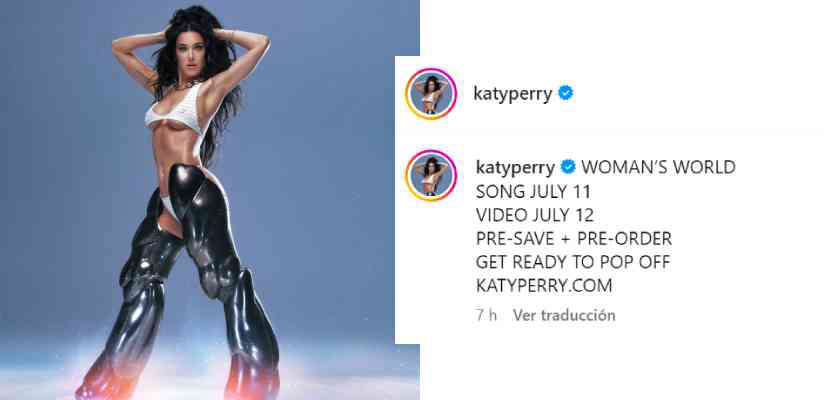Image resolution: width=840 pixels, height=400 pixels.
Task: Click the profile avatar beside the caption
Action: pos(431,176)
